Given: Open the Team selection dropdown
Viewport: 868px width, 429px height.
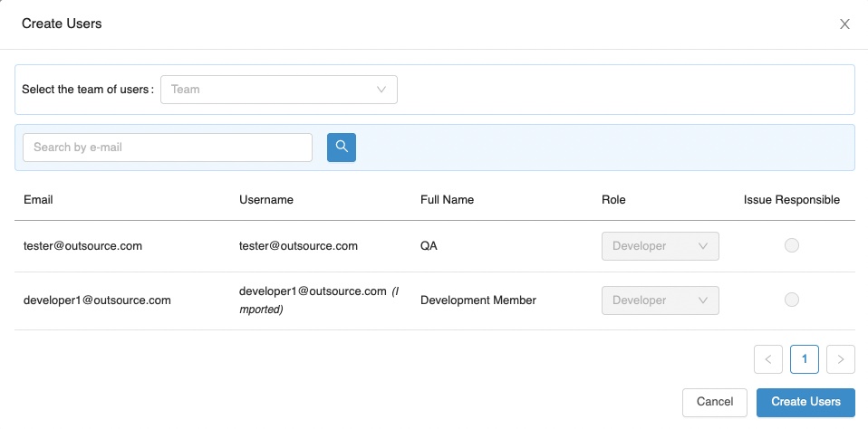Looking at the screenshot, I should coord(279,90).
